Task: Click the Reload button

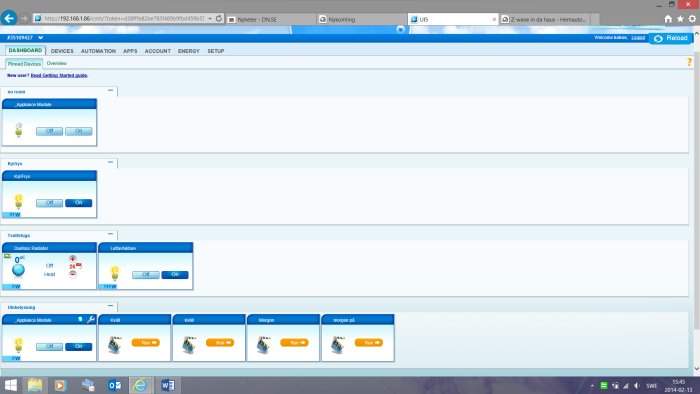Action: click(671, 38)
